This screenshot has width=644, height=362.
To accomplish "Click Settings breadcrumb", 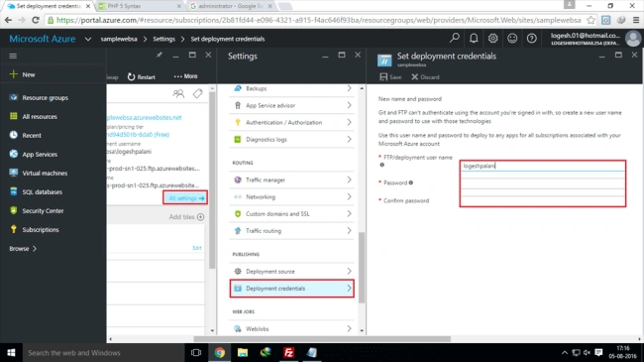I will click(163, 39).
